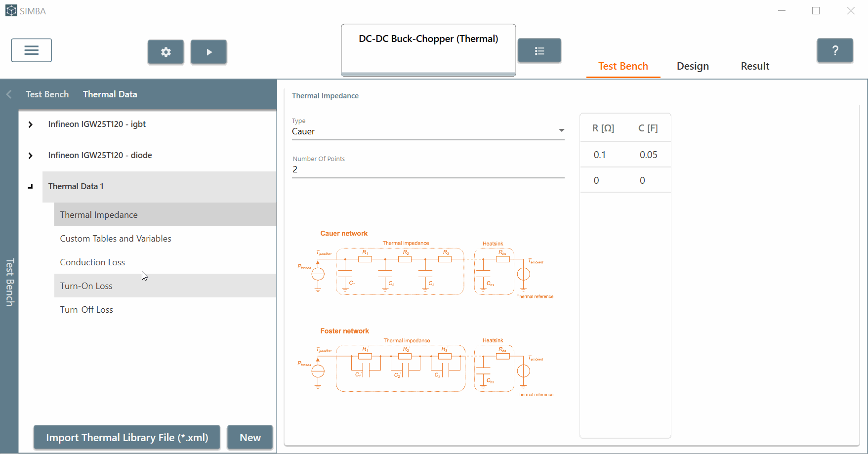Switch to the Result tab
This screenshot has height=454, width=868.
tap(755, 66)
